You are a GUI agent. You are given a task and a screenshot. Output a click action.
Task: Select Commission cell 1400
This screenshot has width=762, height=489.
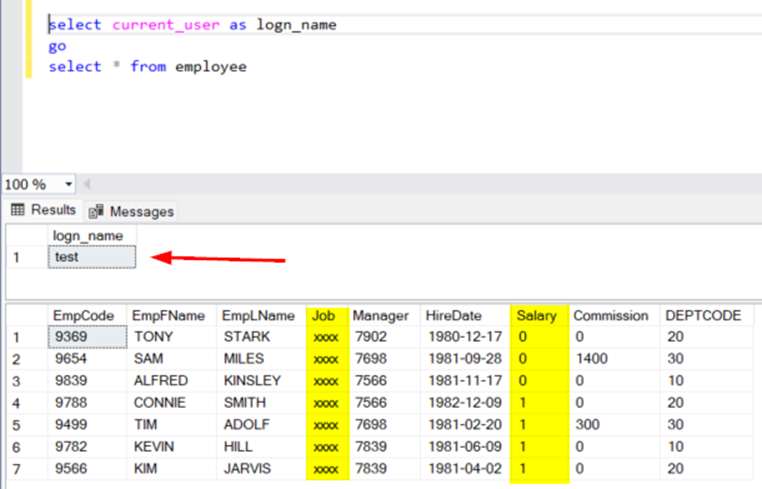615,359
